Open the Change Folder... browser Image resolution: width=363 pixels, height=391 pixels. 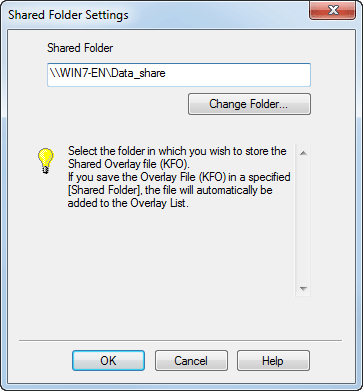click(x=249, y=104)
